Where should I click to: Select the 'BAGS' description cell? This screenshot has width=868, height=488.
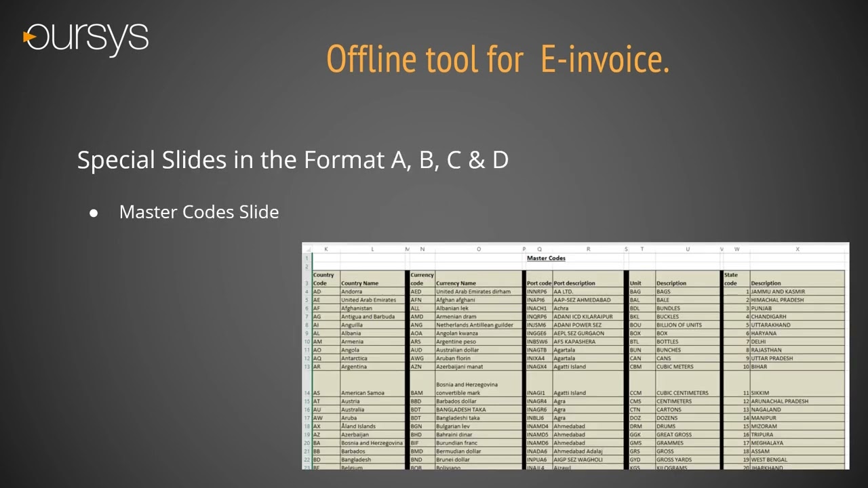pyautogui.click(x=687, y=291)
